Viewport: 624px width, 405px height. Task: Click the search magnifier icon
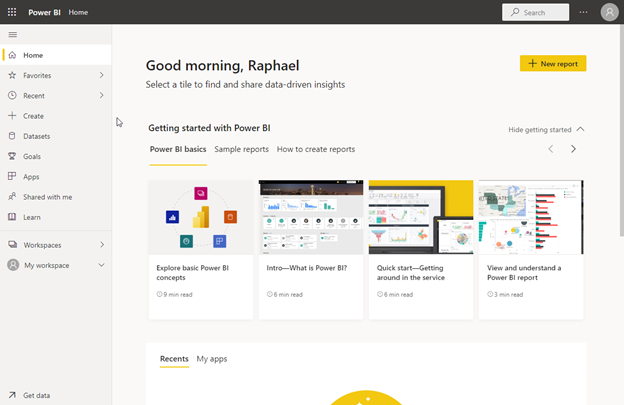(515, 12)
